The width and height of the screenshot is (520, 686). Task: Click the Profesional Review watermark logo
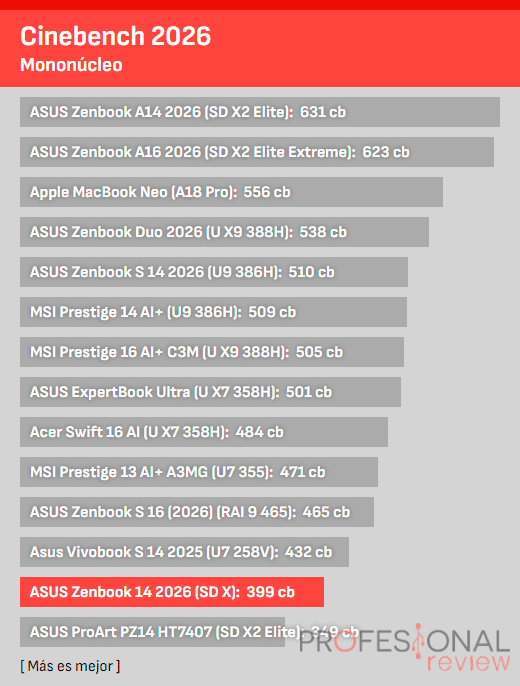405,648
